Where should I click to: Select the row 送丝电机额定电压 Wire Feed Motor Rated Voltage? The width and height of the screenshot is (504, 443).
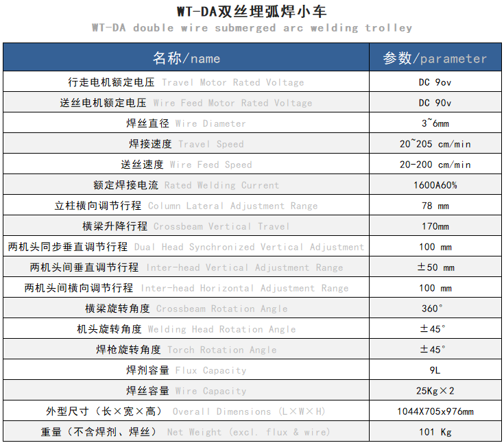[252, 102]
